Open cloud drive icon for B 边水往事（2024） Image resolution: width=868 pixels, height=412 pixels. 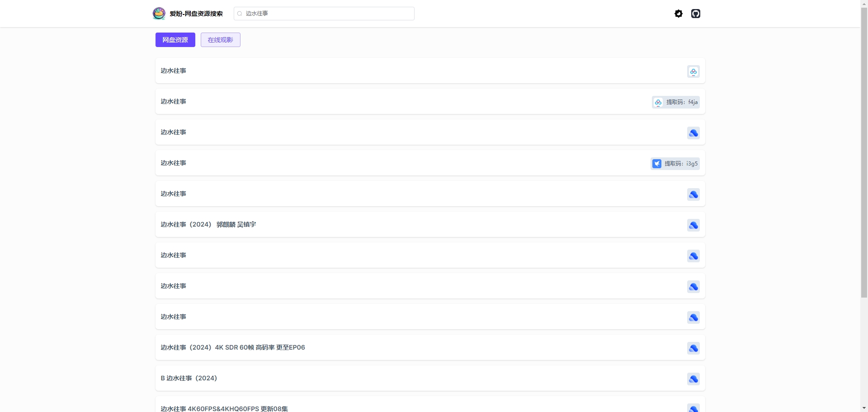(693, 379)
